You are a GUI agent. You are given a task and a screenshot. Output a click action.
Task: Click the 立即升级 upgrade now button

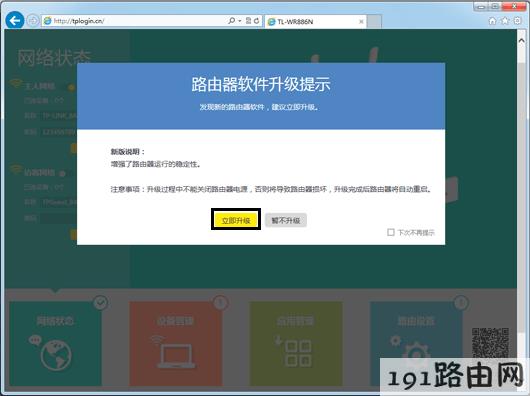pyautogui.click(x=236, y=220)
